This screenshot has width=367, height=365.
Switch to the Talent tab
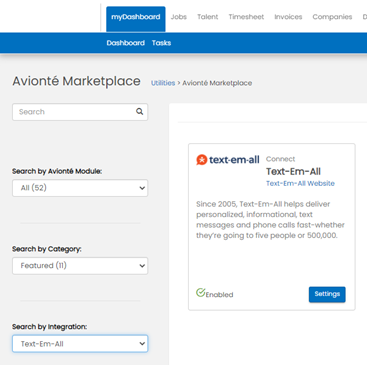(208, 17)
